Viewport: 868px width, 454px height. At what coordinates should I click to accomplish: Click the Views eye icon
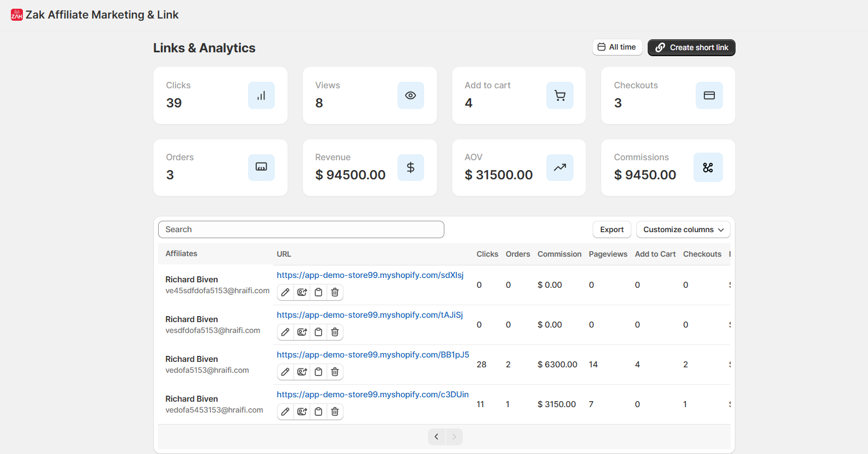tap(411, 95)
